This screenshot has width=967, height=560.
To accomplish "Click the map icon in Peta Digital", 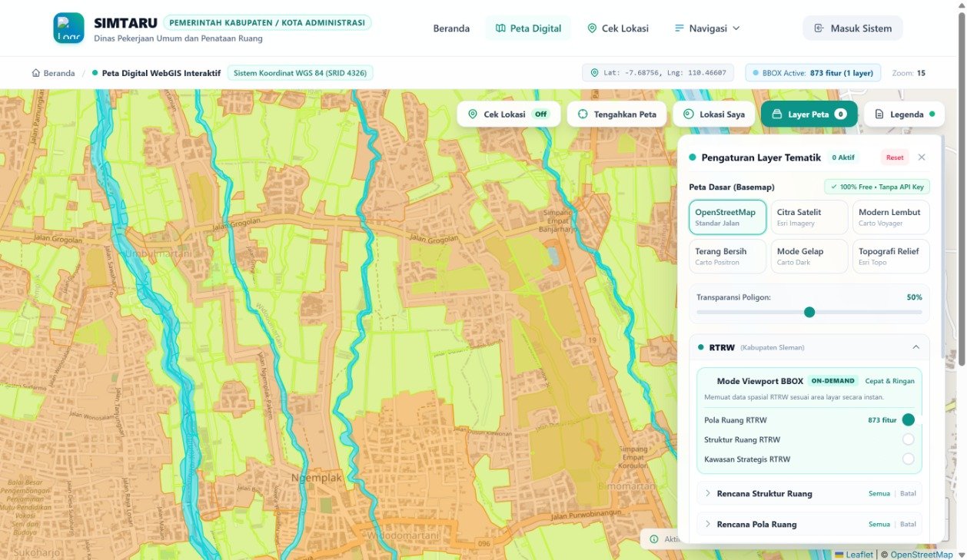I will [x=500, y=28].
